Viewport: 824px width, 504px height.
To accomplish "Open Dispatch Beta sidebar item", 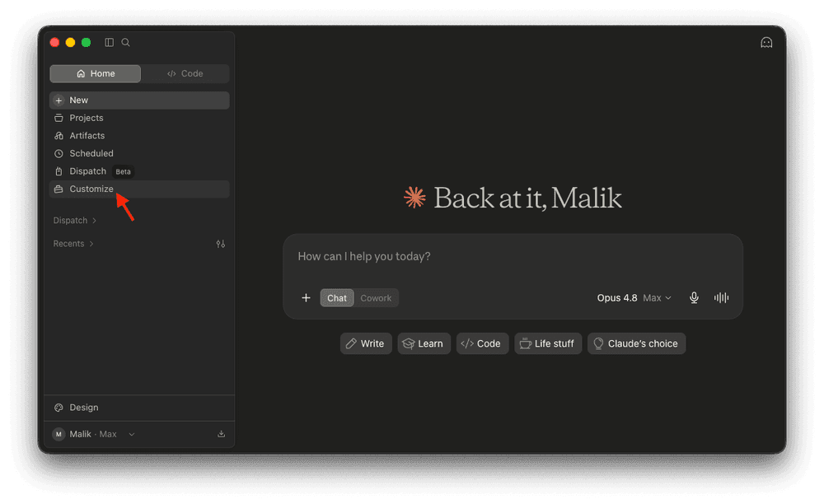I will point(139,171).
